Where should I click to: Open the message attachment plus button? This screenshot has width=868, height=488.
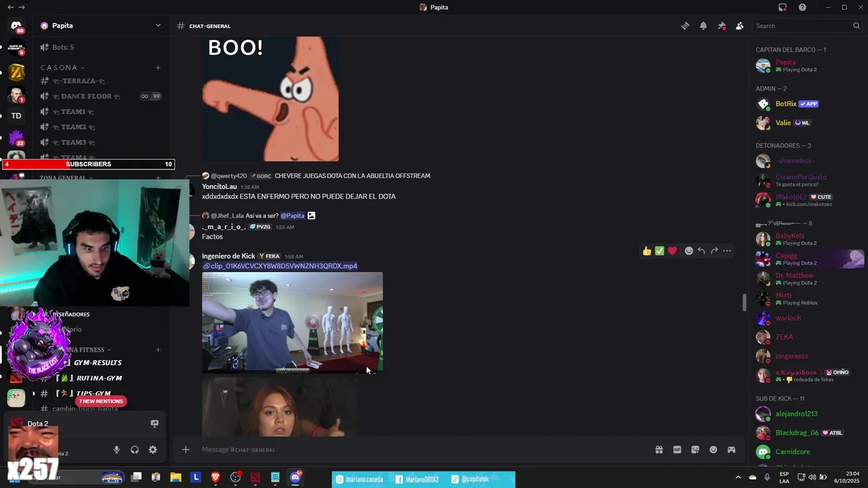pos(185,449)
